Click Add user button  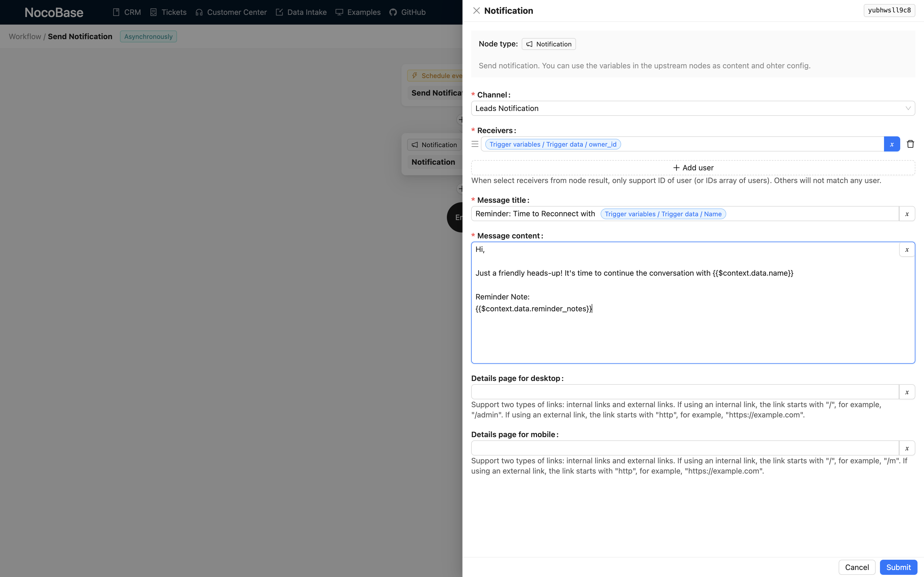[x=693, y=168]
